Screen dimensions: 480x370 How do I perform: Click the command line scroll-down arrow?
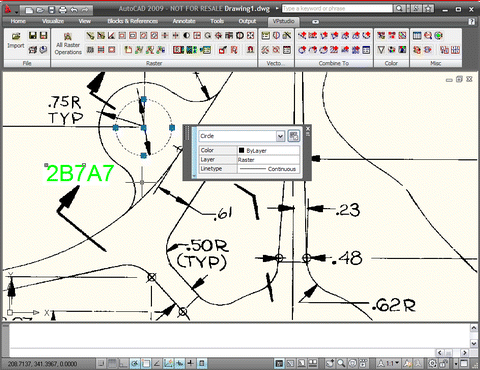tap(474, 343)
